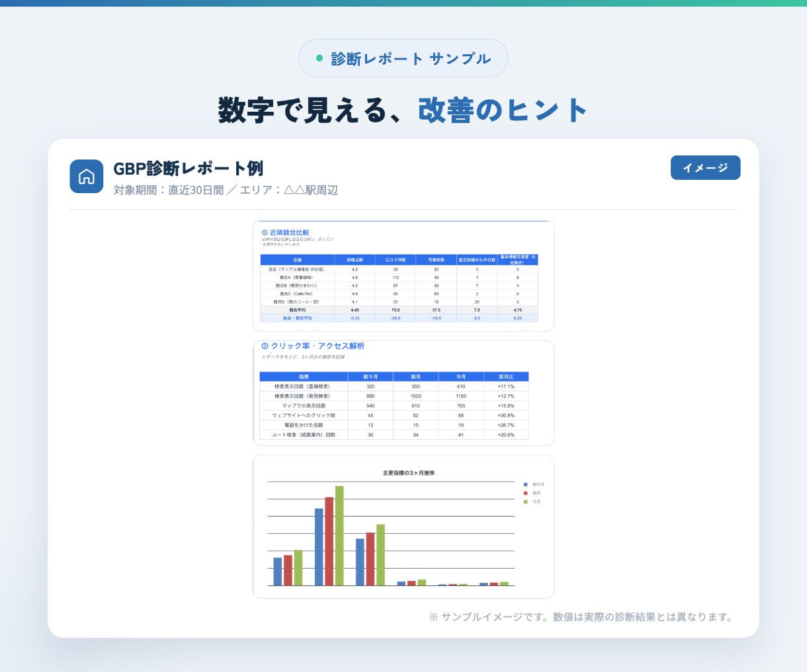Click the +26.7% change value
807x672 pixels.
(x=506, y=425)
